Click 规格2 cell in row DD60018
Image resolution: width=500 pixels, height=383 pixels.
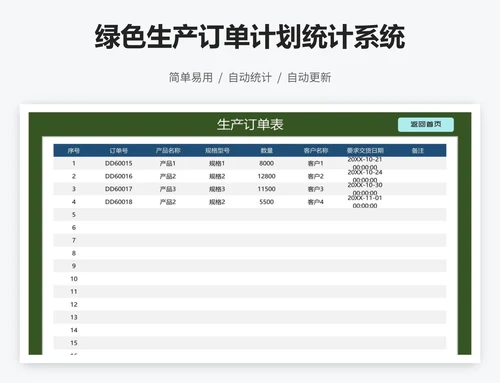[x=217, y=202]
